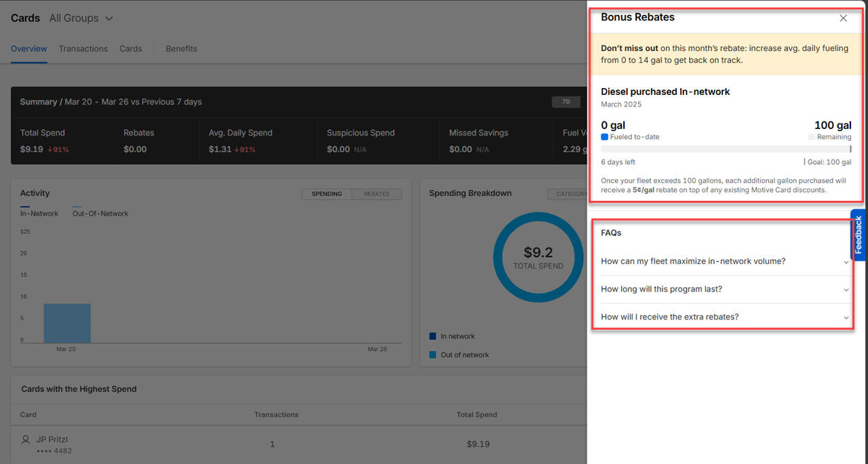Click the card number ending 4482
Screen dimensions: 868x464
click(54, 450)
